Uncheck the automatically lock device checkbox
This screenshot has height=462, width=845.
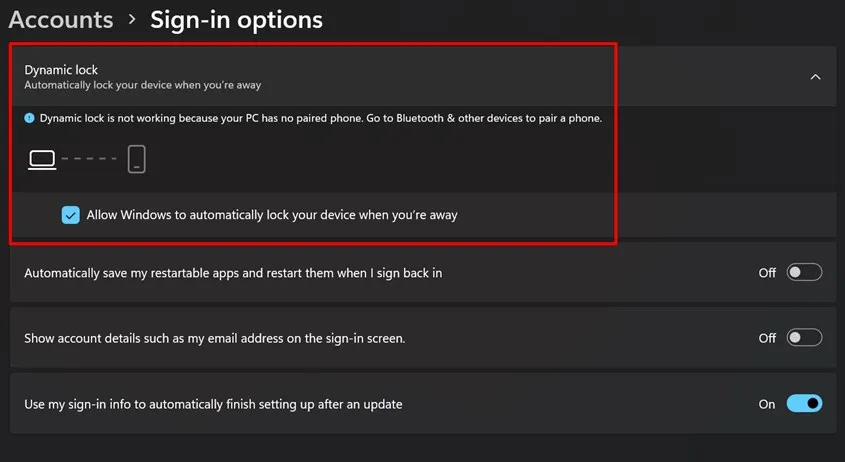point(70,215)
